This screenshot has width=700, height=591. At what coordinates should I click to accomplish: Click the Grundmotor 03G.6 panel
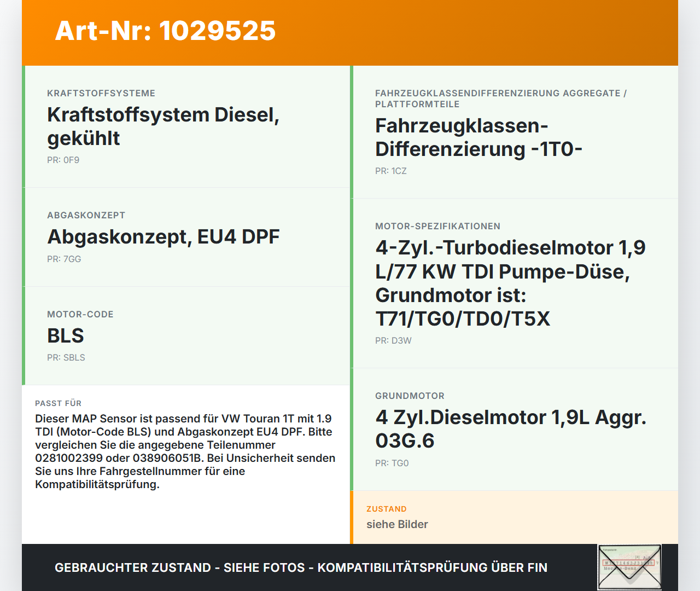click(x=514, y=430)
